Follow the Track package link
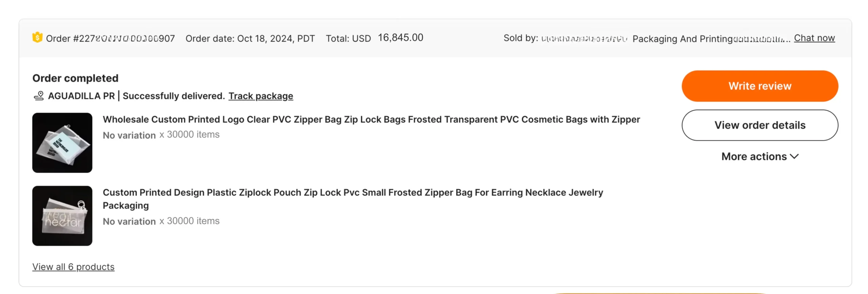This screenshot has height=294, width=868. (260, 96)
